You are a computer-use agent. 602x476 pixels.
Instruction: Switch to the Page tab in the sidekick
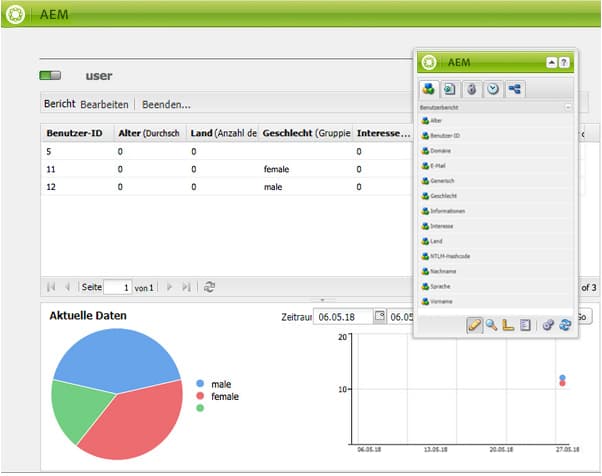[450, 89]
